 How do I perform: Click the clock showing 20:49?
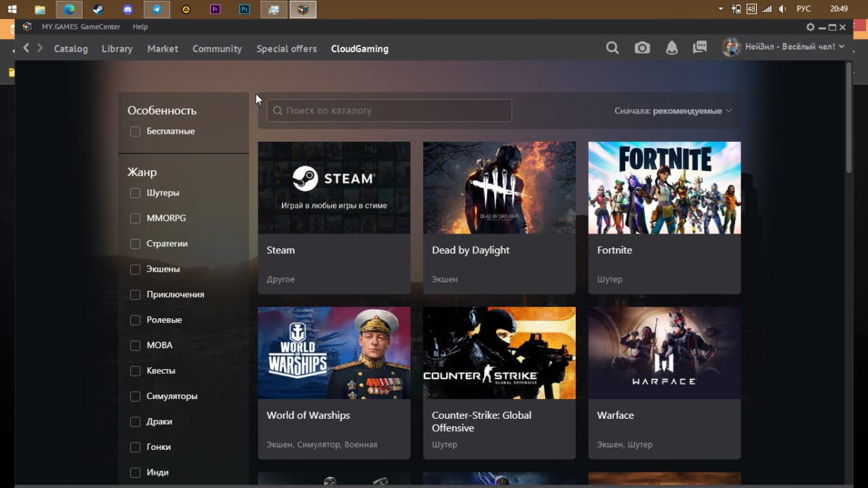(839, 9)
